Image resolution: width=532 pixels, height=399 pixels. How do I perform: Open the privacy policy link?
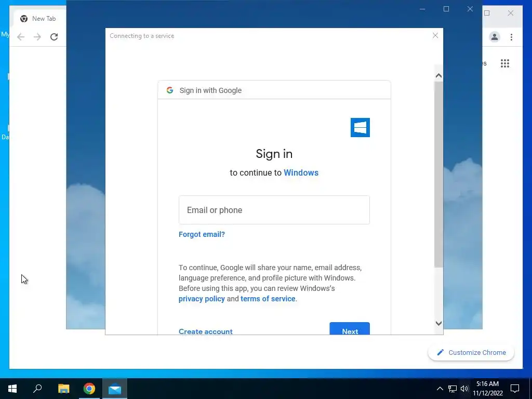pyautogui.click(x=202, y=299)
